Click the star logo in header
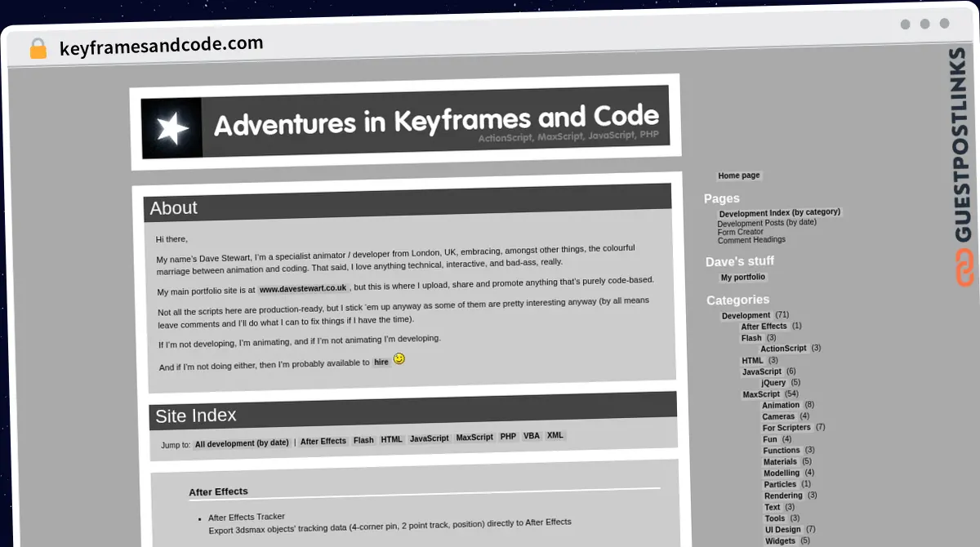The width and height of the screenshot is (980, 547). [172, 128]
